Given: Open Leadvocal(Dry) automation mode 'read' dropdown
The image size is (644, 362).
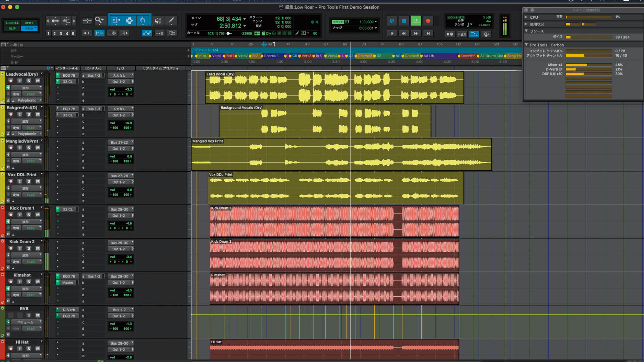Looking at the screenshot, I should [32, 94].
